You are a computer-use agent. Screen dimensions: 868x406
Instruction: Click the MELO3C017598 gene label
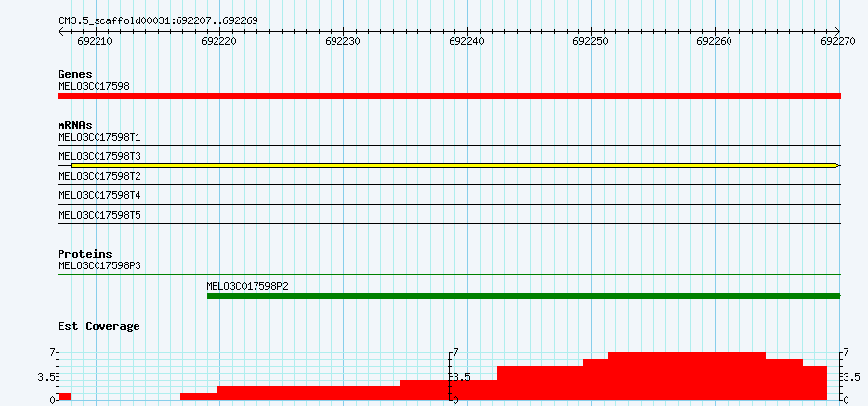point(94,86)
